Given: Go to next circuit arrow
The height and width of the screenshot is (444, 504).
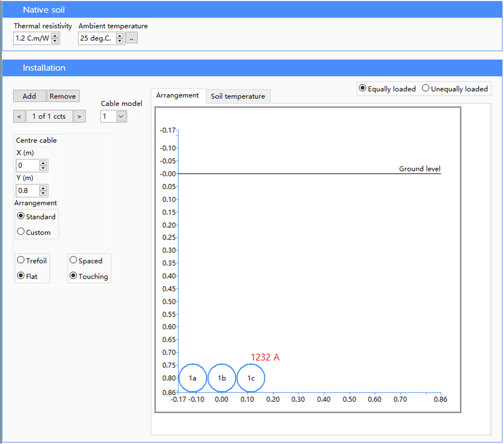Looking at the screenshot, I should [x=79, y=117].
